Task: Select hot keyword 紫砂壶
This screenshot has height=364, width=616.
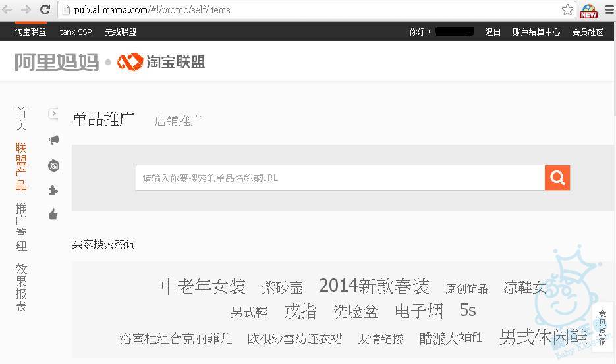Action: (283, 288)
